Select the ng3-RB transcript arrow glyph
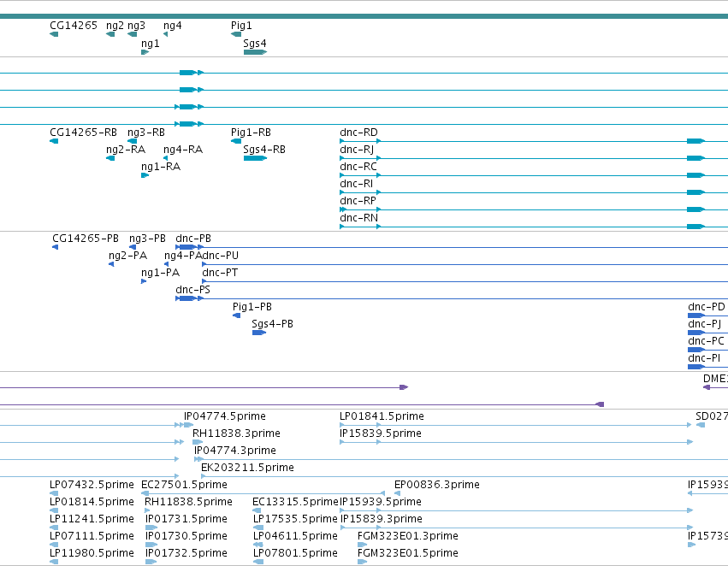The height and width of the screenshot is (566, 728). [133, 141]
